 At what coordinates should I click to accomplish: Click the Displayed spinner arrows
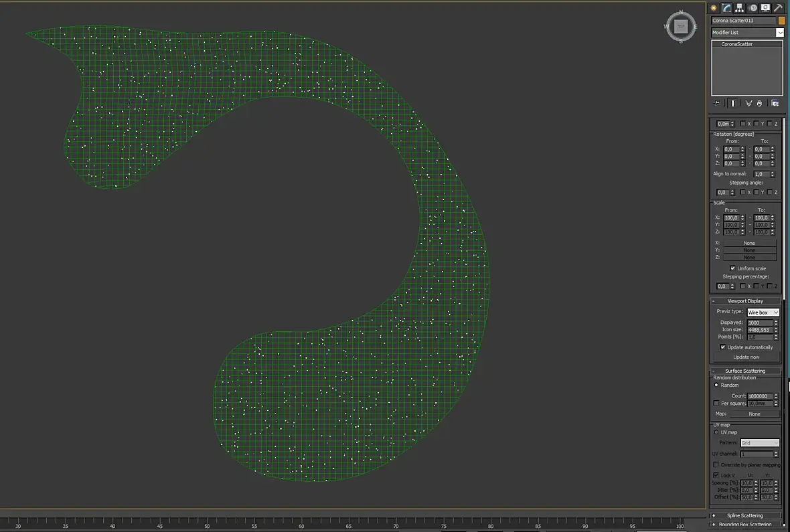[x=776, y=323]
